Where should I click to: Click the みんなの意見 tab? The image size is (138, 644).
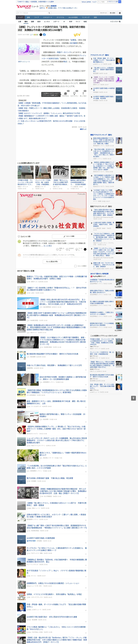tap(73, 17)
